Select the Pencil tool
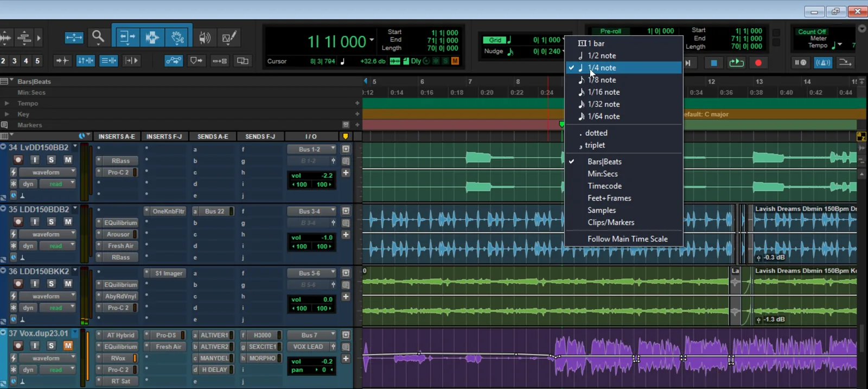The height and width of the screenshot is (389, 868). click(x=229, y=37)
